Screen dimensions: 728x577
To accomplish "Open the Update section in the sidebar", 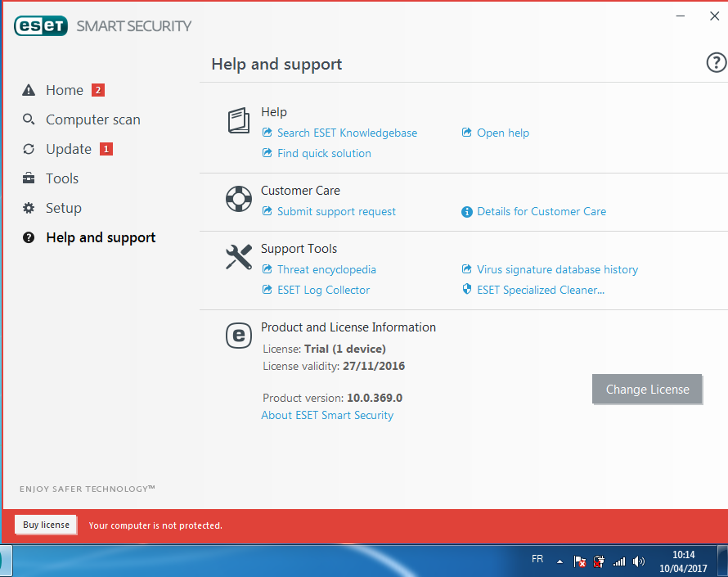I will coord(68,149).
